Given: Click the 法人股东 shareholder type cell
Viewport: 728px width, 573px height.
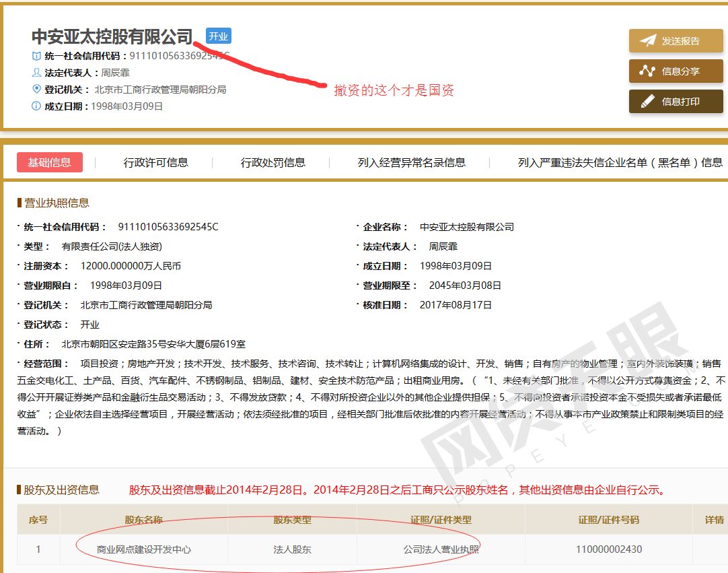Looking at the screenshot, I should click(293, 549).
